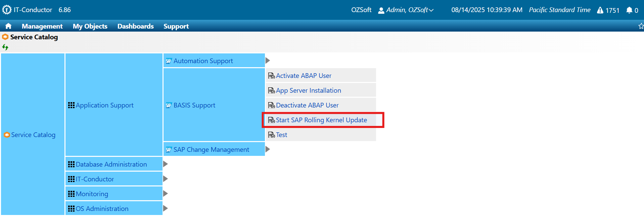
Task: Select the OS Administration category
Action: (102, 209)
